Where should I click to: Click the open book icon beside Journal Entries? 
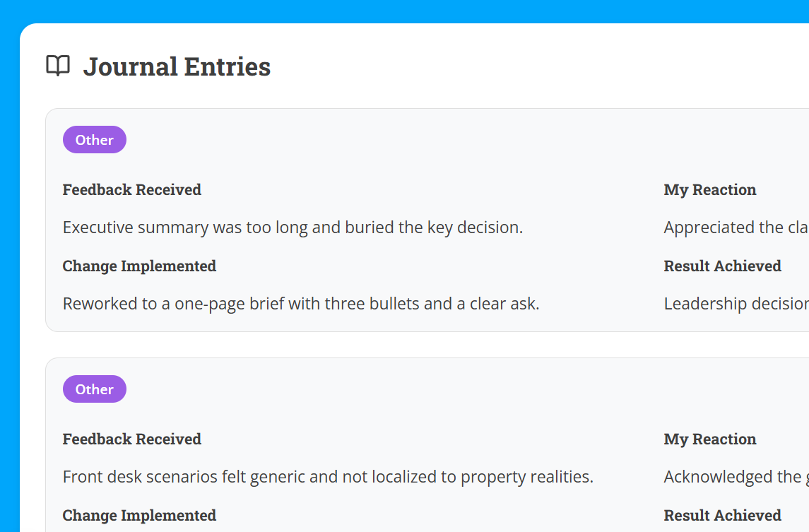(x=58, y=66)
